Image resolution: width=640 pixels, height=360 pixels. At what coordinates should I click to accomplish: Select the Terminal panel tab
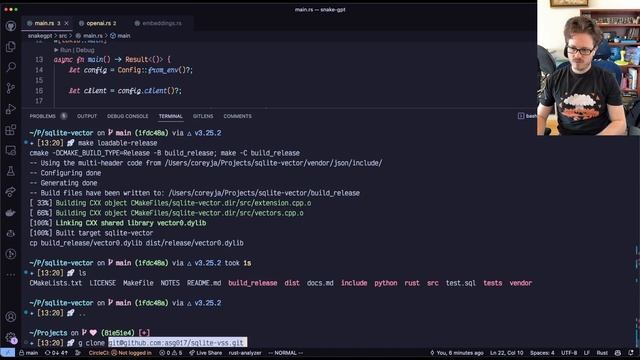[171, 116]
